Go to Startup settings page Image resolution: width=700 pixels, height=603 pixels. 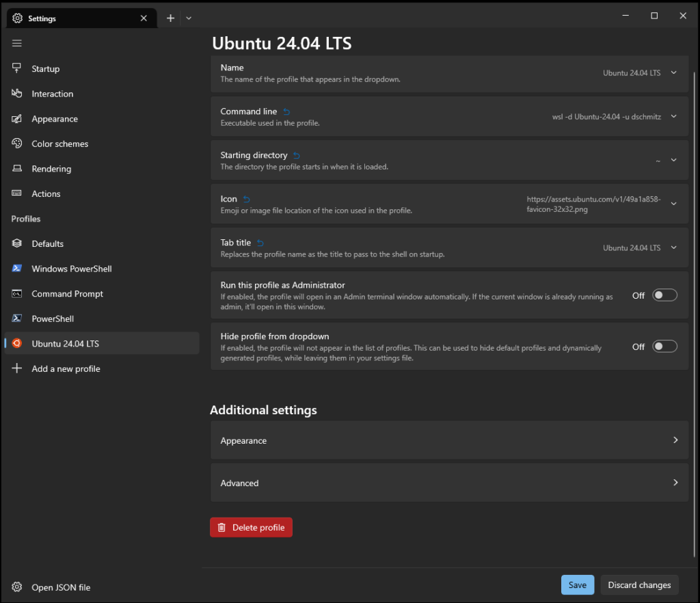point(102,68)
